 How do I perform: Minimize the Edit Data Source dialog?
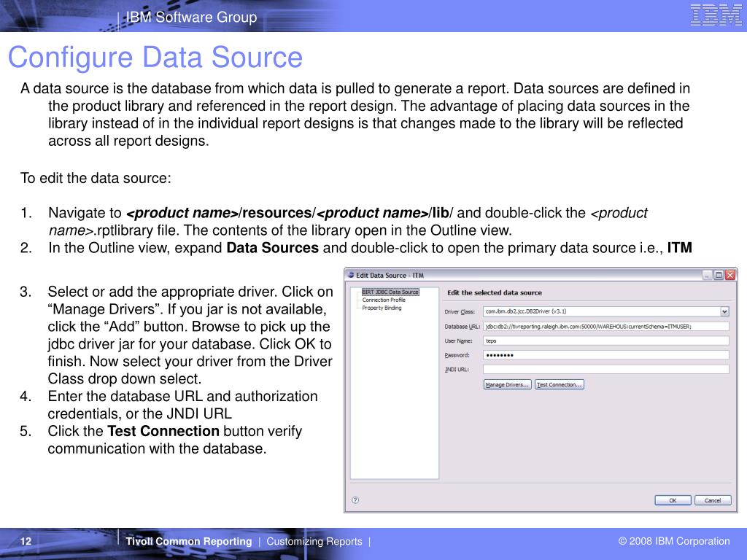click(x=707, y=275)
